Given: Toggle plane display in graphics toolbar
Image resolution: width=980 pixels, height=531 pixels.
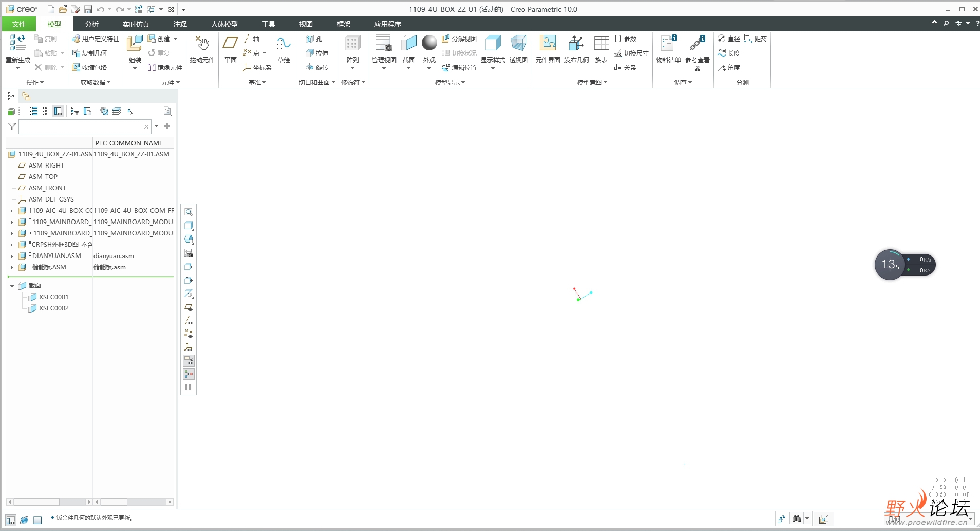Looking at the screenshot, I should tap(189, 307).
